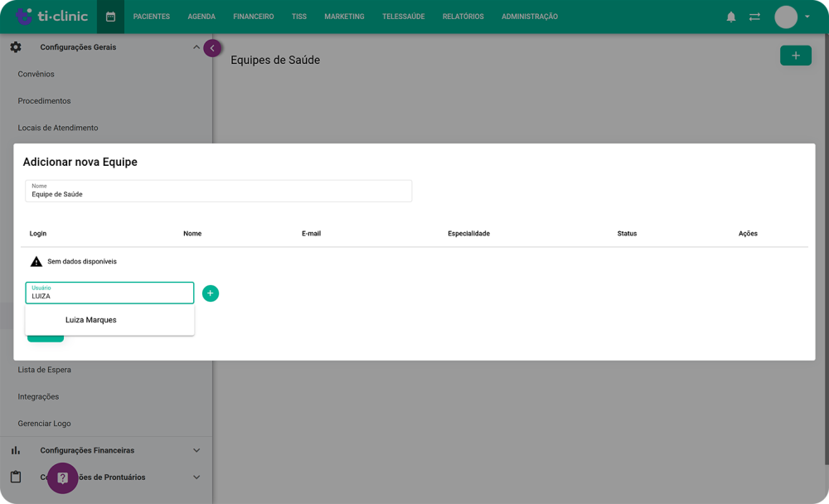Open the notifications bell

(x=730, y=17)
